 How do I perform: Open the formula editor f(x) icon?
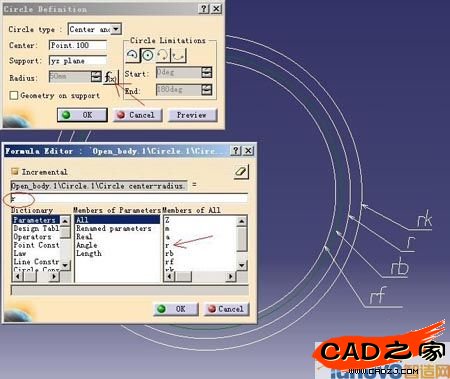coord(110,77)
